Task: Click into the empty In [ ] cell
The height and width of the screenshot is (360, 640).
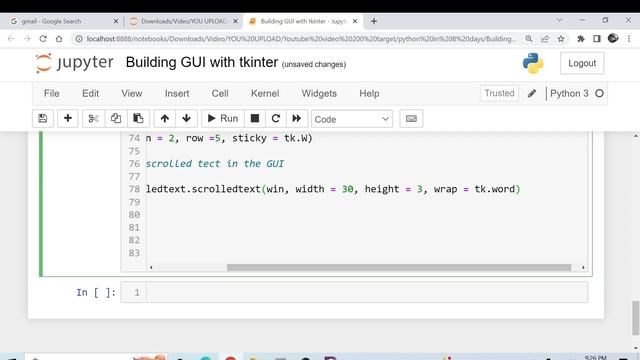Action: click(367, 292)
